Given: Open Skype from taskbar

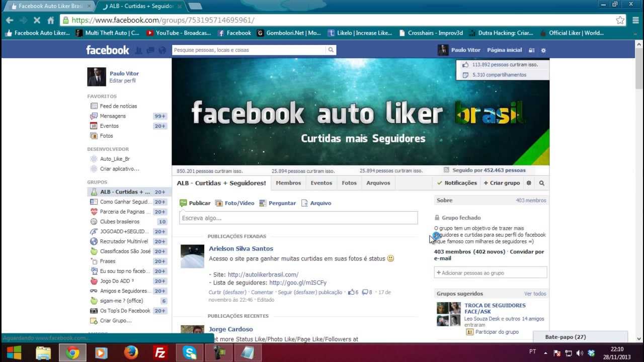Looking at the screenshot, I should coord(190,353).
